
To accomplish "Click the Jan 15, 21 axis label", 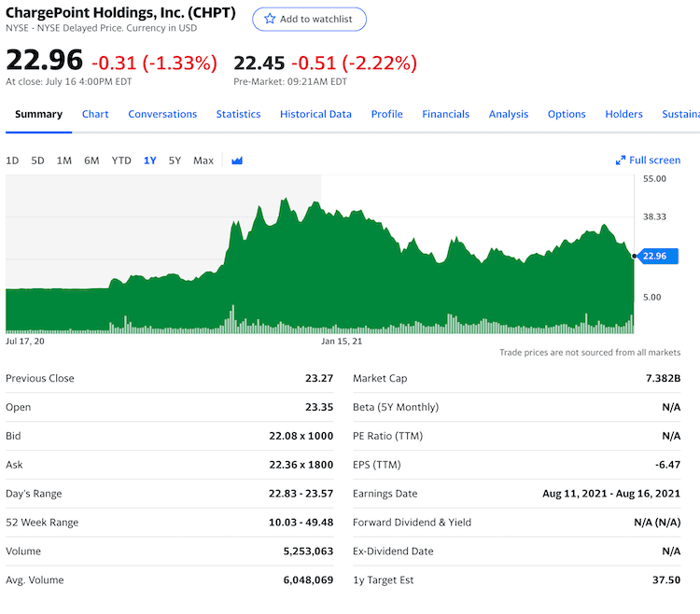I will click(342, 342).
